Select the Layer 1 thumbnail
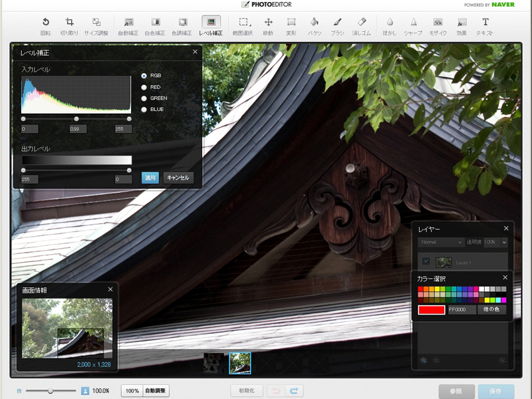This screenshot has width=532, height=399. (x=444, y=262)
